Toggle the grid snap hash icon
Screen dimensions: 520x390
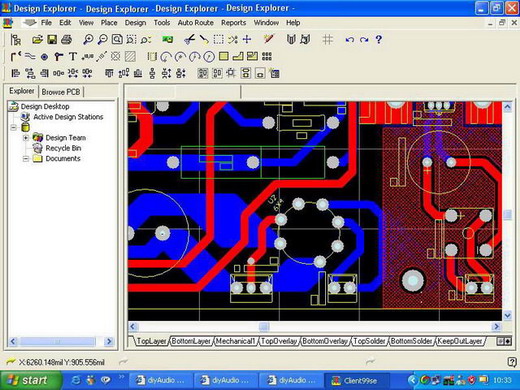pyautogui.click(x=327, y=40)
